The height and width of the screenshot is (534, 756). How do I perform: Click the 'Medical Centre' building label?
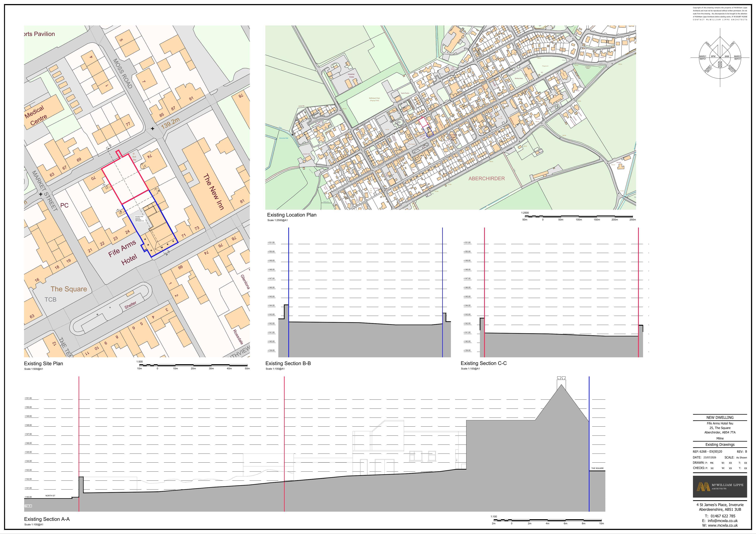pyautogui.click(x=36, y=116)
